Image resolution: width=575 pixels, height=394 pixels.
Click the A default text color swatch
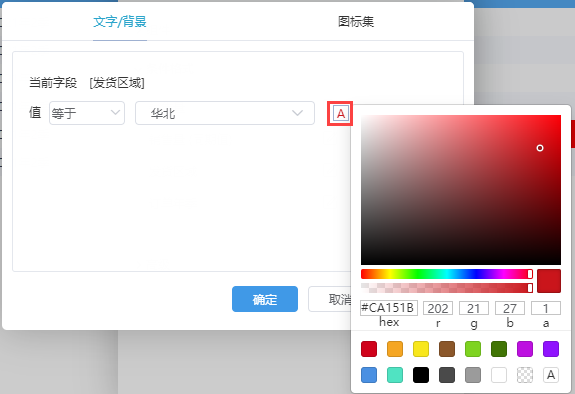(551, 375)
